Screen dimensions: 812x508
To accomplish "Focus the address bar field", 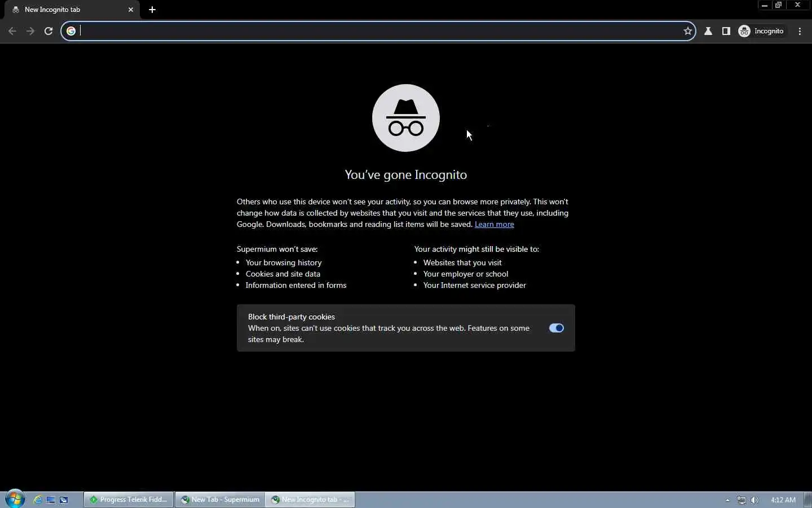I will click(378, 31).
